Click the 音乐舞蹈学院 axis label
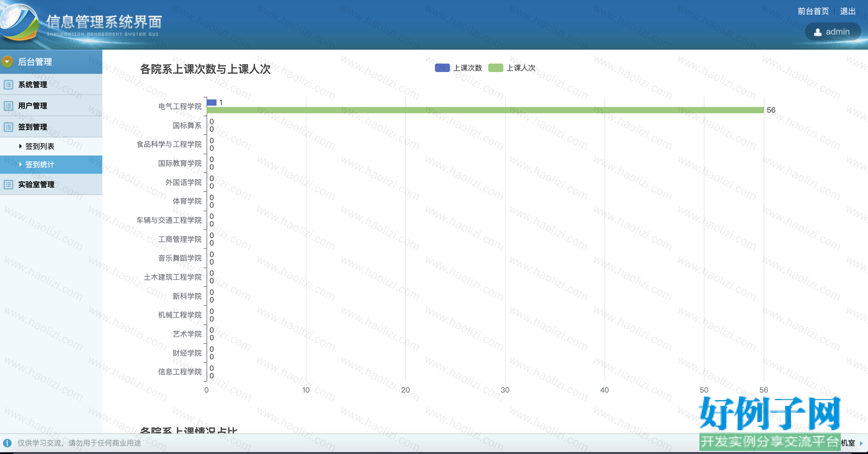Screen dimensions: 868x454 click(180, 258)
